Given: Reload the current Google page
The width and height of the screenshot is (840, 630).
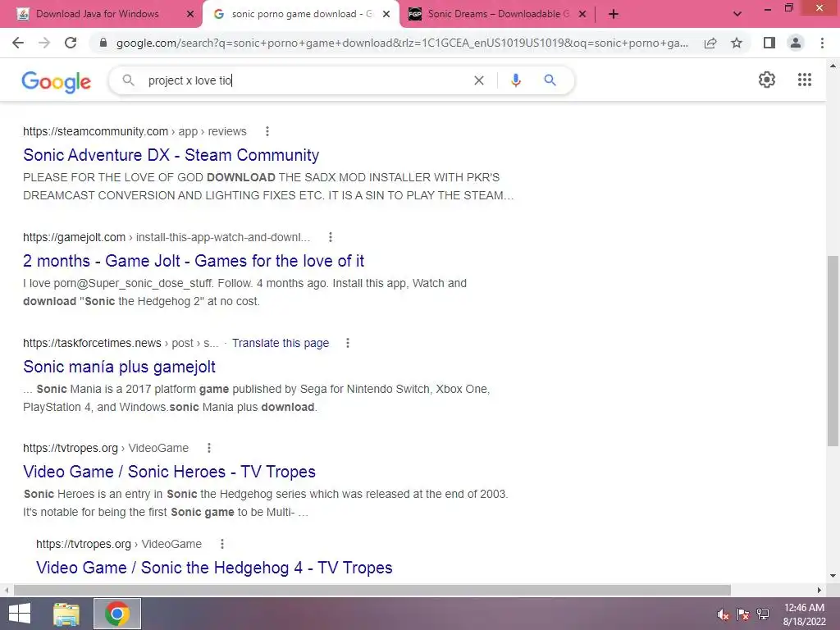Looking at the screenshot, I should click(71, 43).
